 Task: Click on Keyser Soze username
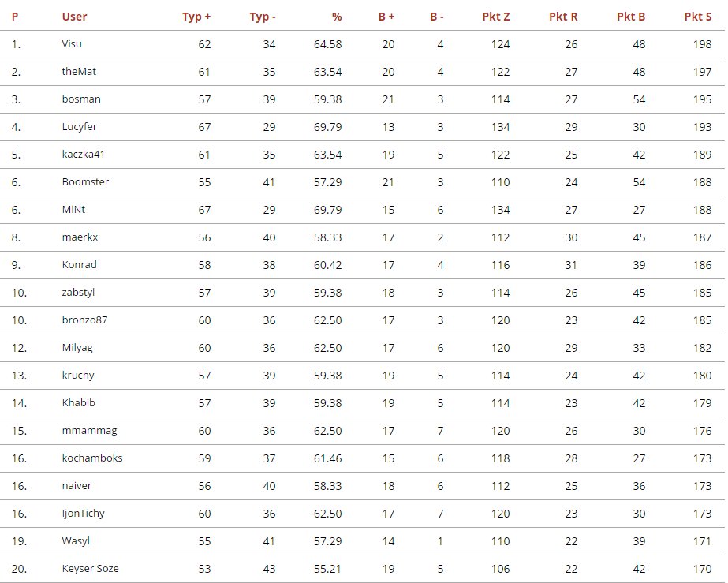coord(91,569)
